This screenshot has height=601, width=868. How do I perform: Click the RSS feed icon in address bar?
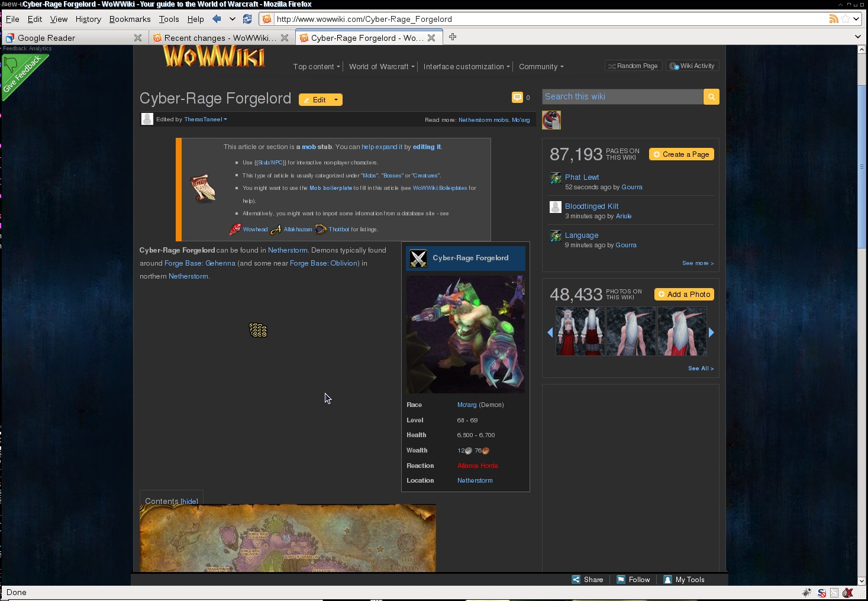pyautogui.click(x=834, y=19)
